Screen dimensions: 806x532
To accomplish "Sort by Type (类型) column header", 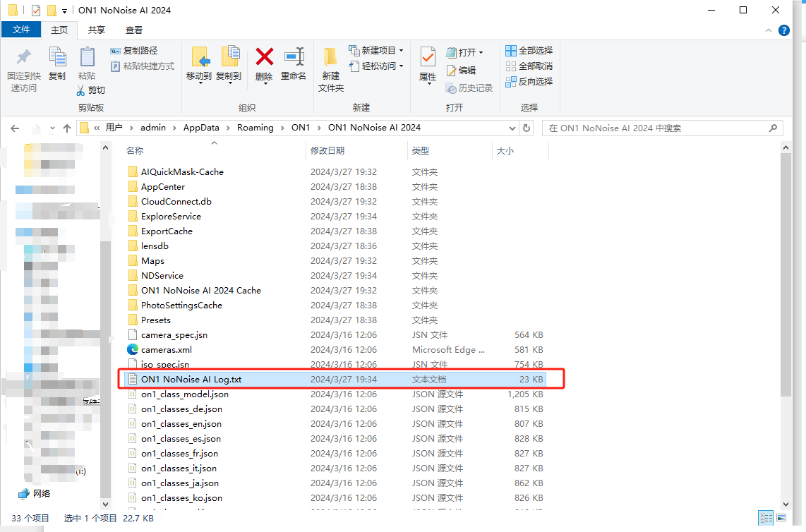I will (x=421, y=150).
